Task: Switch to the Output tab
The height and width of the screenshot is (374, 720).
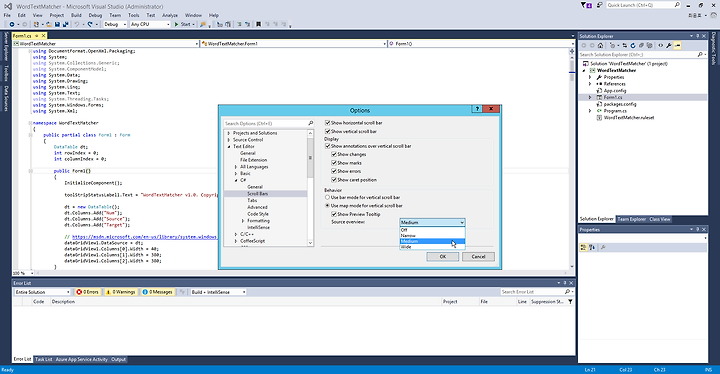Action: point(118,359)
